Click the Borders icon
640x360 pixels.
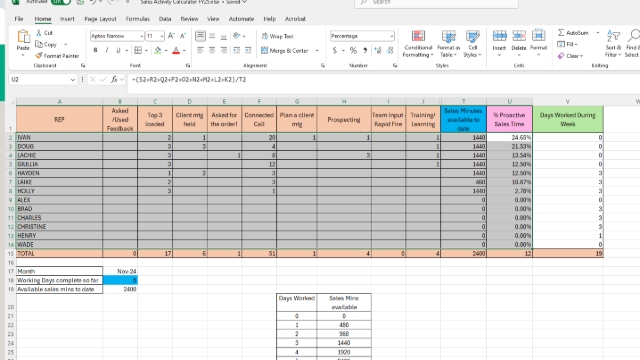click(138, 50)
